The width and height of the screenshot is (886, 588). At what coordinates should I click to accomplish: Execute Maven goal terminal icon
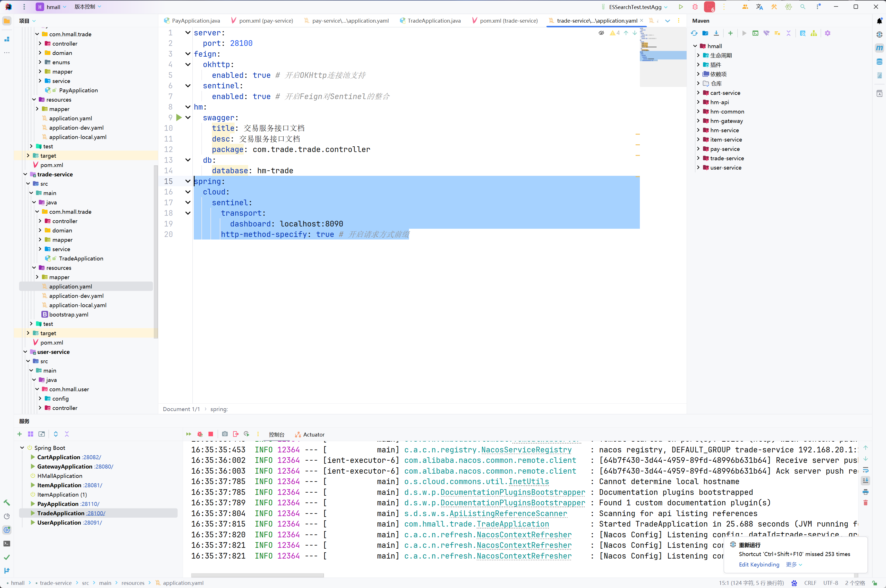pos(755,33)
